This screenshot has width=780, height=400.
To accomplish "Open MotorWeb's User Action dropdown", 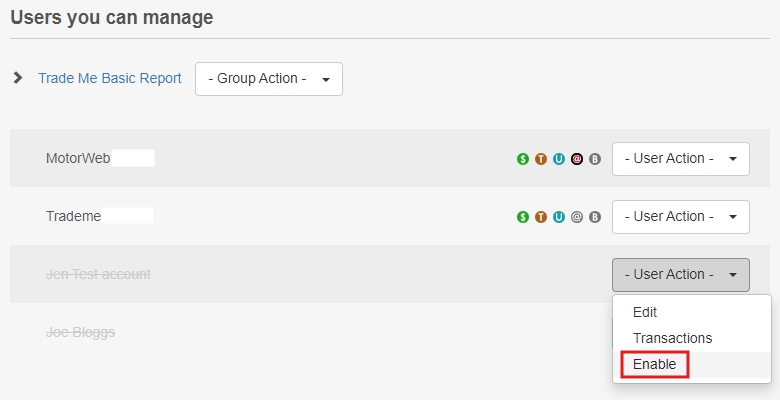I will 680,159.
